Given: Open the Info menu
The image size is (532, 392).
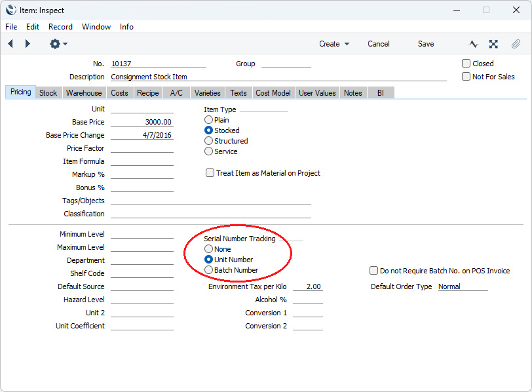Looking at the screenshot, I should click(126, 27).
